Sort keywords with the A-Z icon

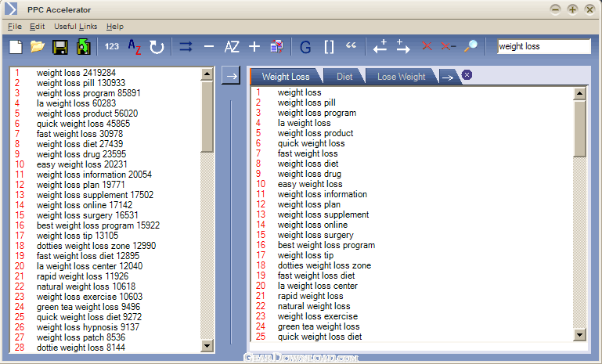134,47
